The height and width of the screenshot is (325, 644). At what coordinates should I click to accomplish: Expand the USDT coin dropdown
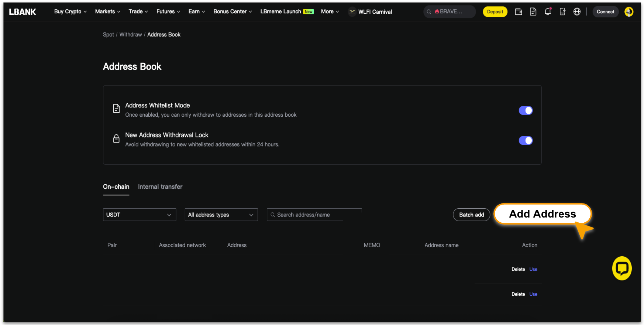click(139, 215)
